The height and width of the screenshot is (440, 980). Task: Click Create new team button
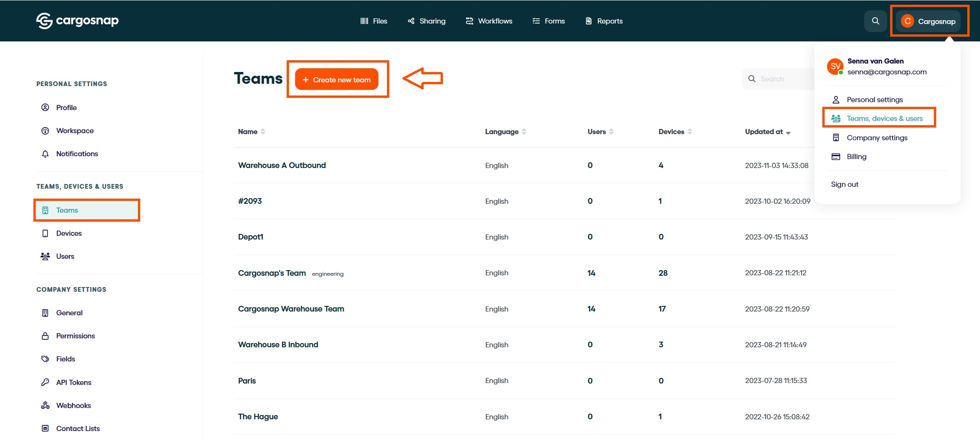(337, 80)
